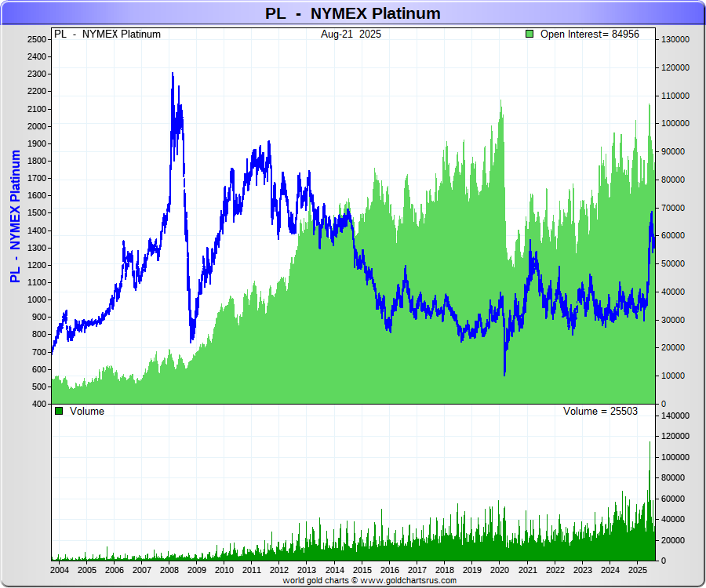Click the 2008 platinum price peak on the chart

coord(173,74)
